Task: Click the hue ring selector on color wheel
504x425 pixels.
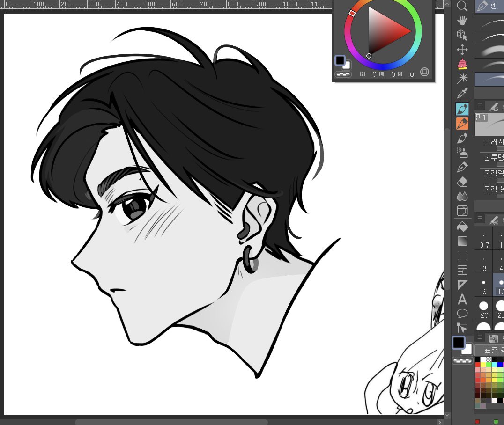Action: (x=352, y=13)
